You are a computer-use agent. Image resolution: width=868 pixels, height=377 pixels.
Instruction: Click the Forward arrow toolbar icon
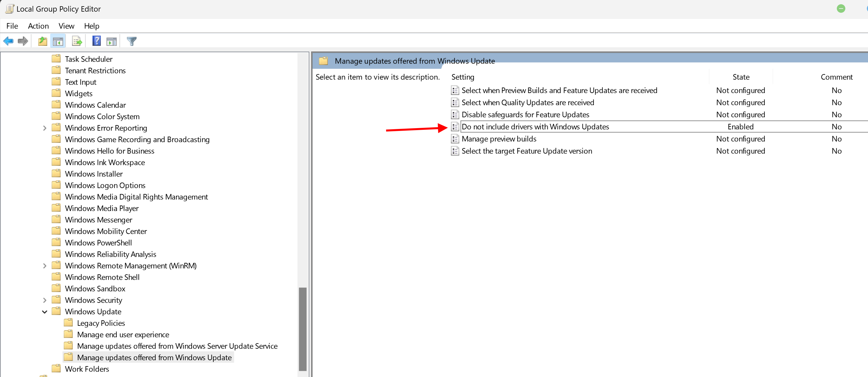coord(23,41)
